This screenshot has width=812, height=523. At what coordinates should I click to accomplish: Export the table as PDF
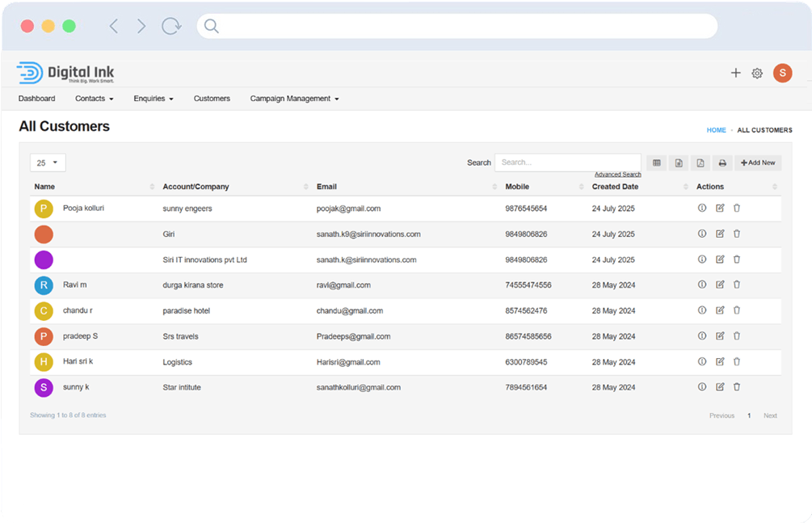[x=701, y=163]
